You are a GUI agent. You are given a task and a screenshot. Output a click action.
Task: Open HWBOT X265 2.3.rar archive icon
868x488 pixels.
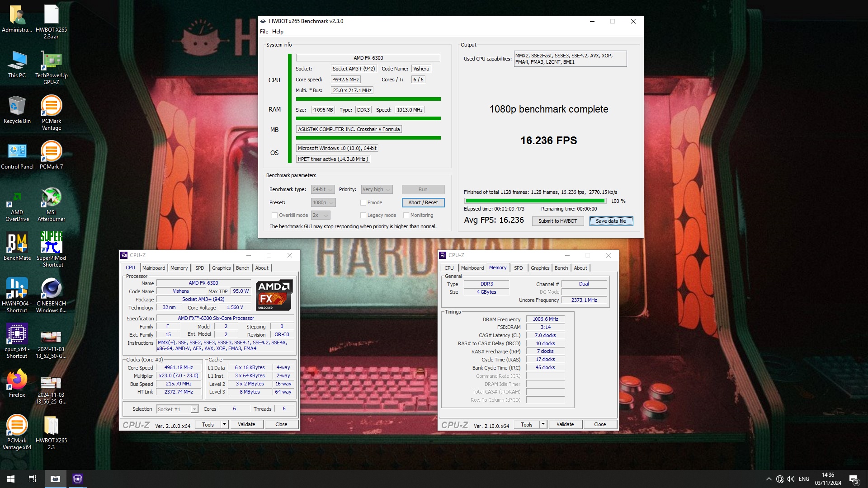[51, 22]
